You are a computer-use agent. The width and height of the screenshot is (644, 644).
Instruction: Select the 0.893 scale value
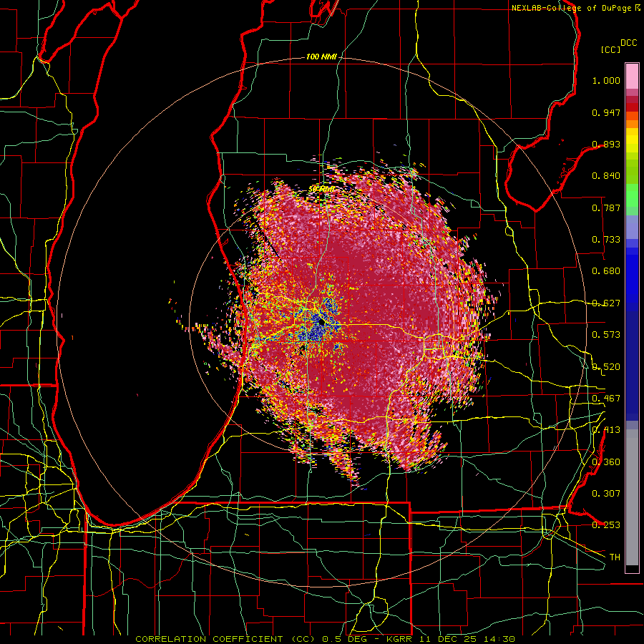pyautogui.click(x=606, y=144)
